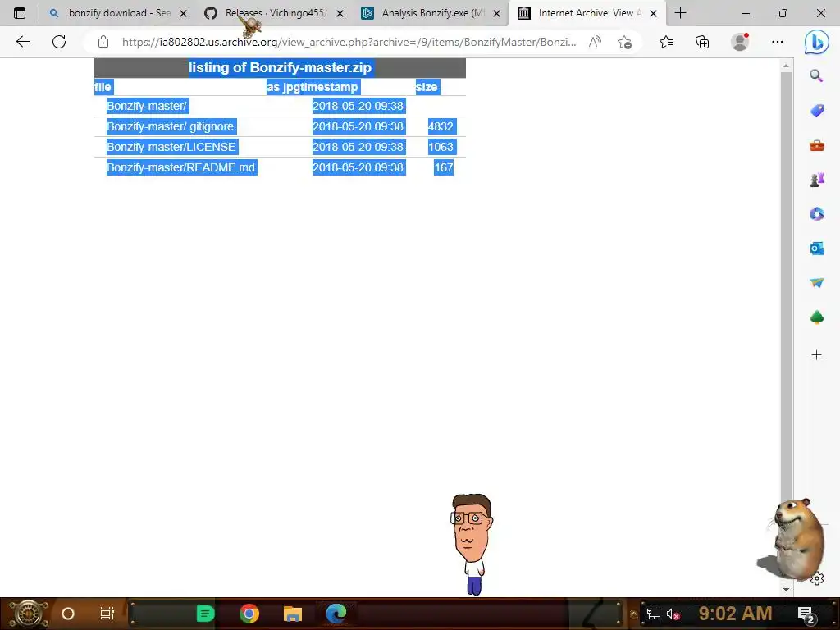Viewport: 840px width, 630px height.
Task: Open Bing chat sidebar button
Action: click(x=816, y=42)
